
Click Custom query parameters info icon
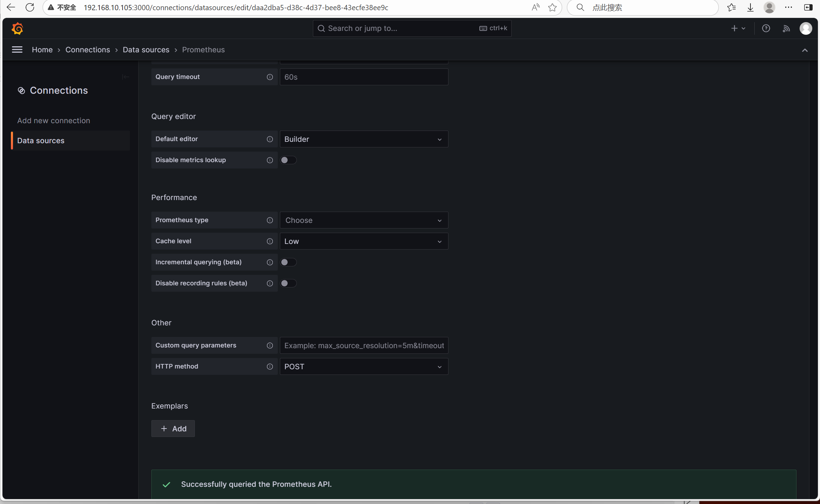[270, 345]
